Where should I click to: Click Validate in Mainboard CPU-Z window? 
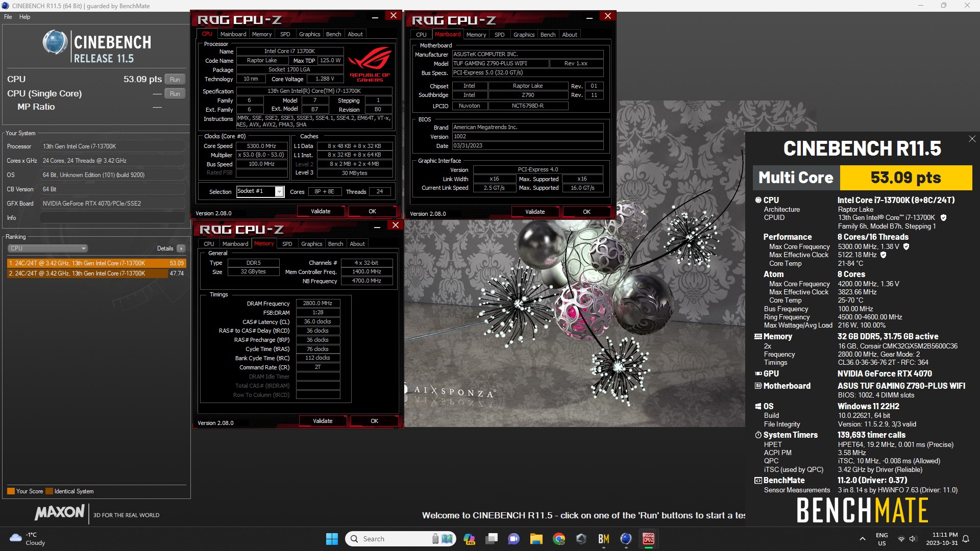535,212
